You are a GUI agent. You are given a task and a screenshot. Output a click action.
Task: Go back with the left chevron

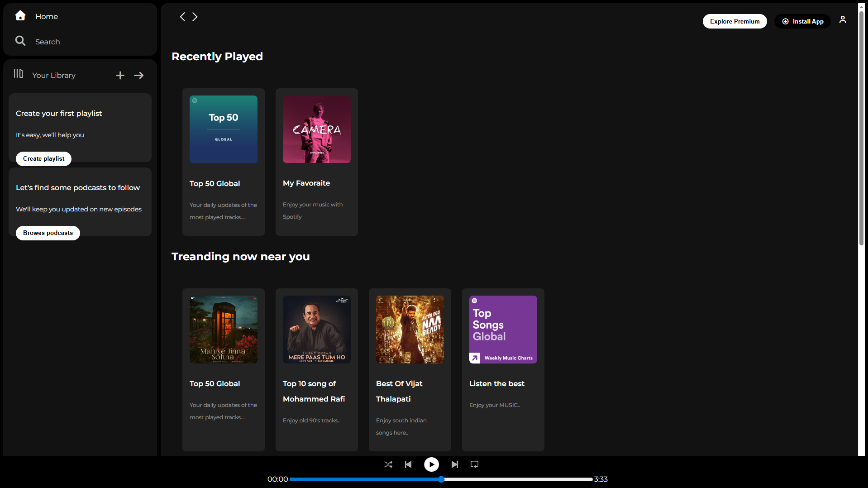point(182,17)
